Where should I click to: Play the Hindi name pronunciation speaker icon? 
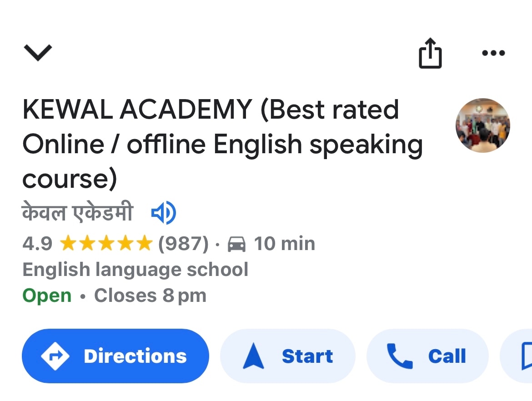[163, 212]
